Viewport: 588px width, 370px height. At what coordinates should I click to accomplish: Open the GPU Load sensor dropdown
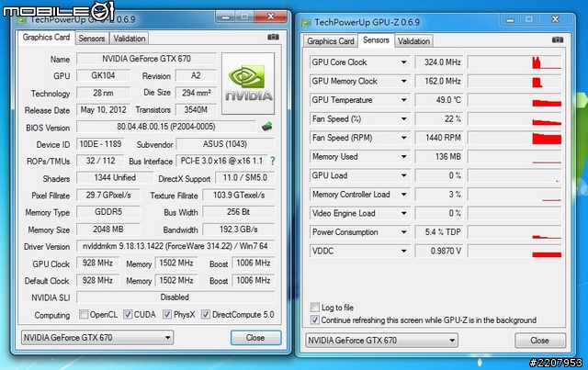tap(404, 175)
